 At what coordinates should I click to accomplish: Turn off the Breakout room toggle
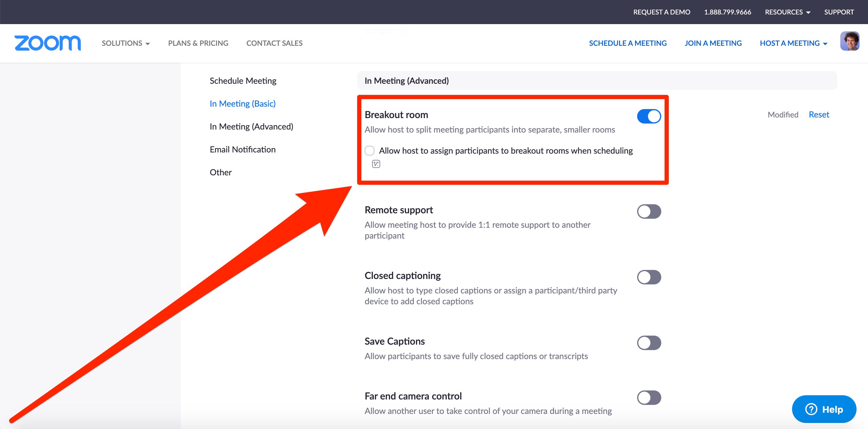[x=649, y=116]
